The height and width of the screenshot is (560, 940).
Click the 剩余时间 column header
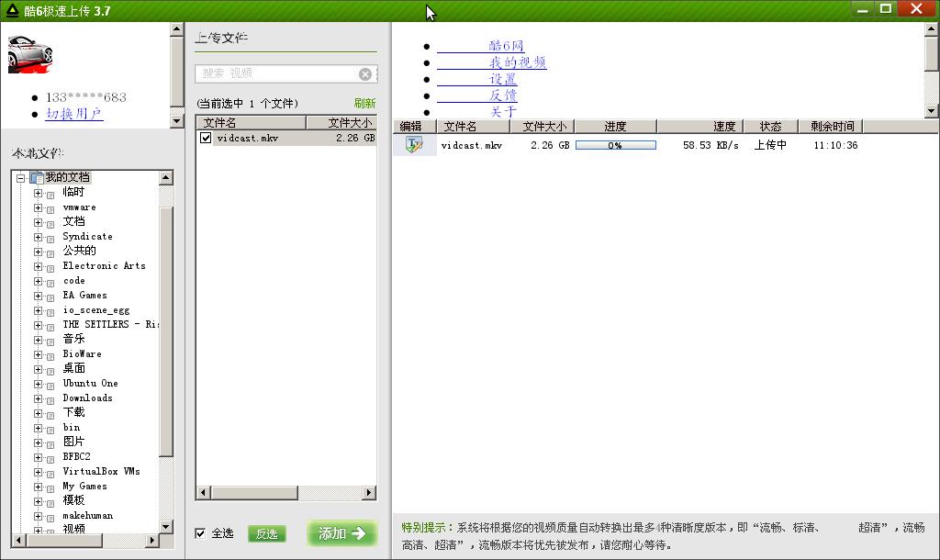click(831, 126)
